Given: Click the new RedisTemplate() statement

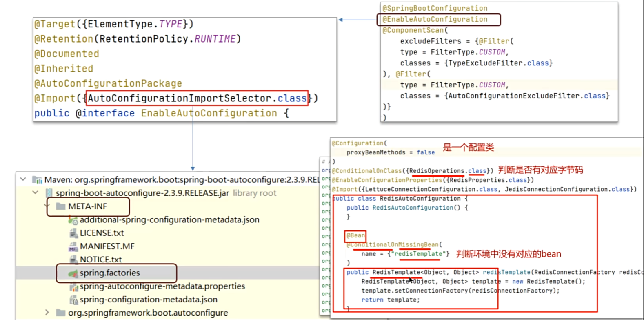Looking at the screenshot, I should (549, 281).
